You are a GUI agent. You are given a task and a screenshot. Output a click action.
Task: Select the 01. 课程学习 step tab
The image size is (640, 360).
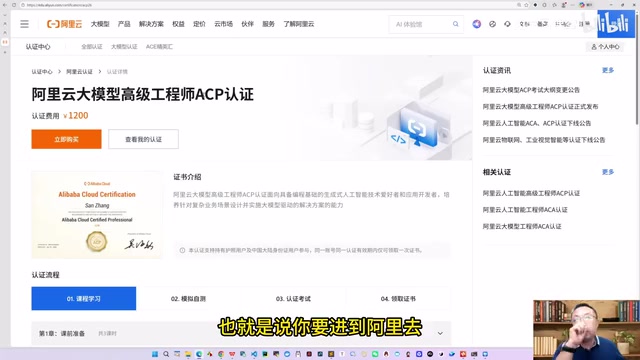click(84, 298)
